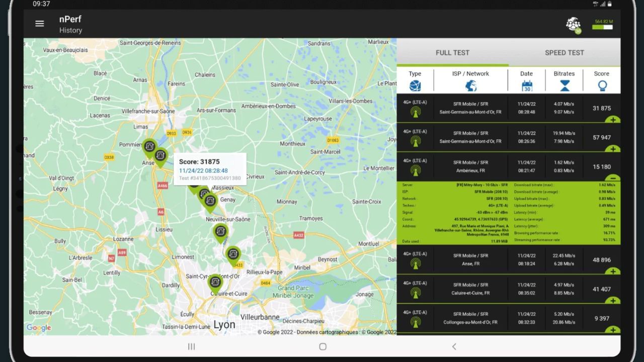This screenshot has height=362, width=644.
Task: Expand the 57 947 score result row
Action: click(x=613, y=149)
